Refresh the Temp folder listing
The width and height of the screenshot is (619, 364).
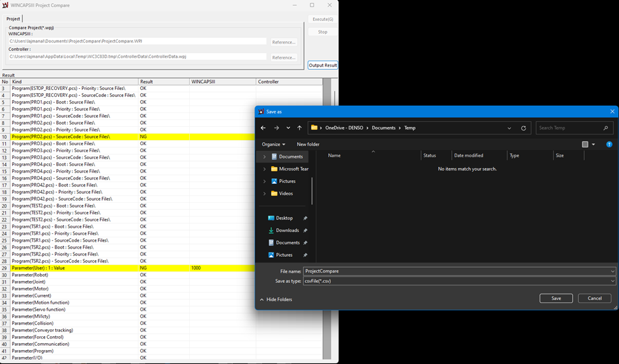524,128
